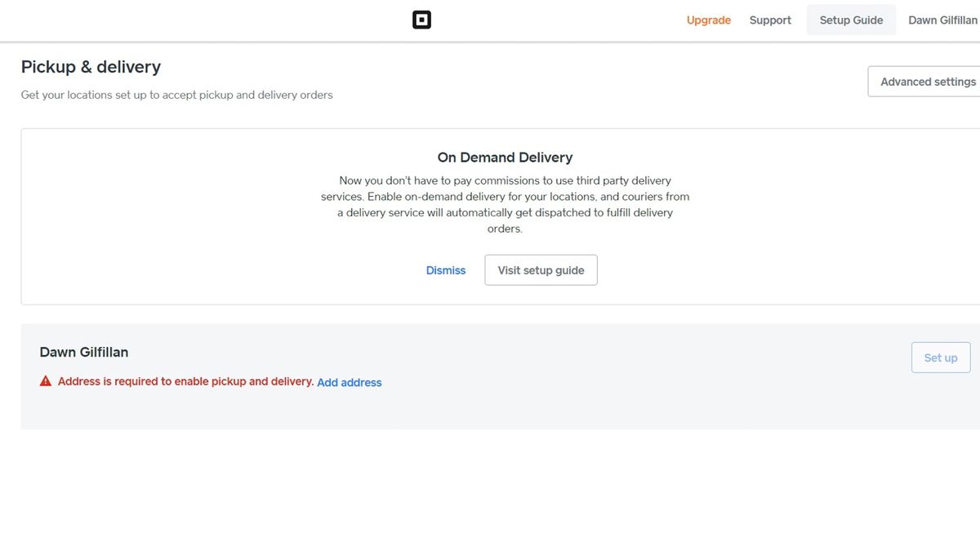
Task: Open account options via Dawn Gilfillan name
Action: coord(942,20)
